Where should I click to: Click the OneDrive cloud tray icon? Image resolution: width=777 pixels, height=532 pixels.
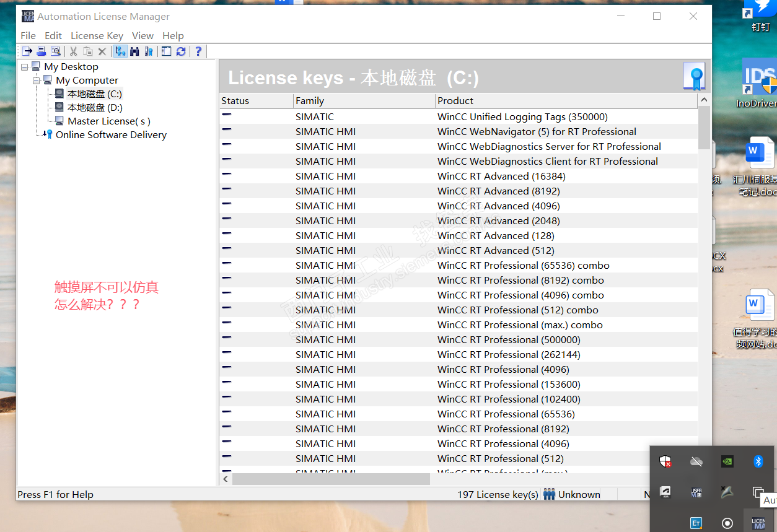coord(696,461)
